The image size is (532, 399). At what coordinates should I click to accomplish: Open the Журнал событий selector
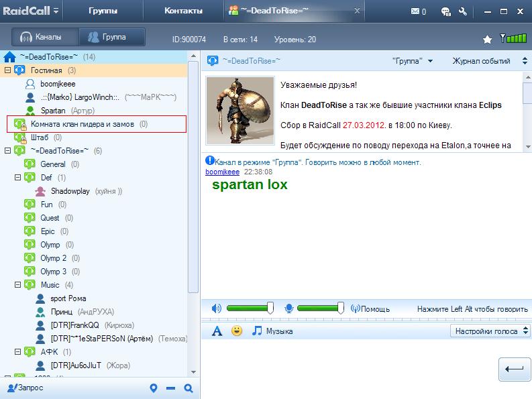(x=490, y=61)
